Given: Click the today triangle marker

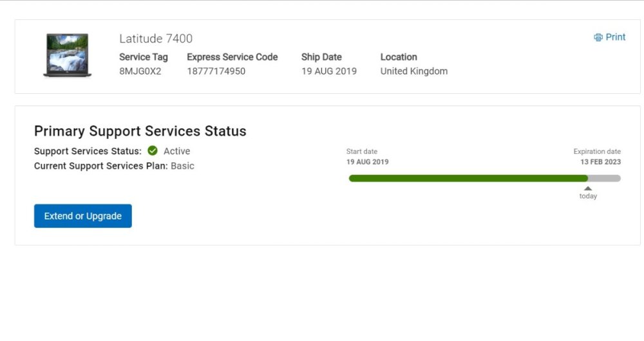Looking at the screenshot, I should point(588,189).
